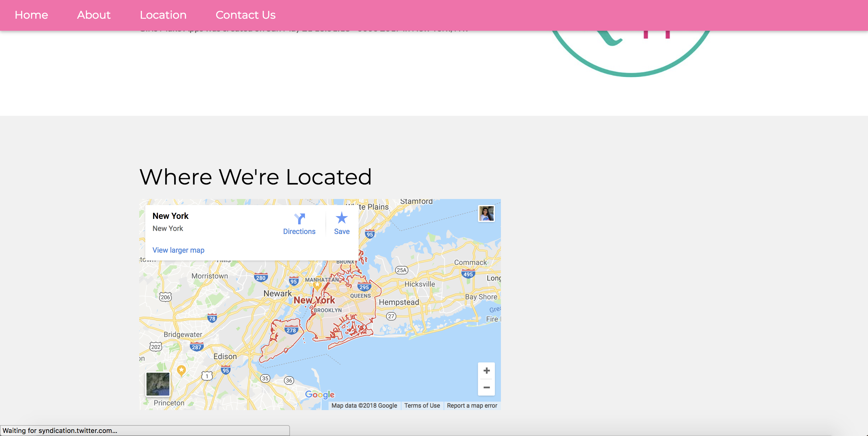Open the View larger map link
868x436 pixels.
pos(178,250)
